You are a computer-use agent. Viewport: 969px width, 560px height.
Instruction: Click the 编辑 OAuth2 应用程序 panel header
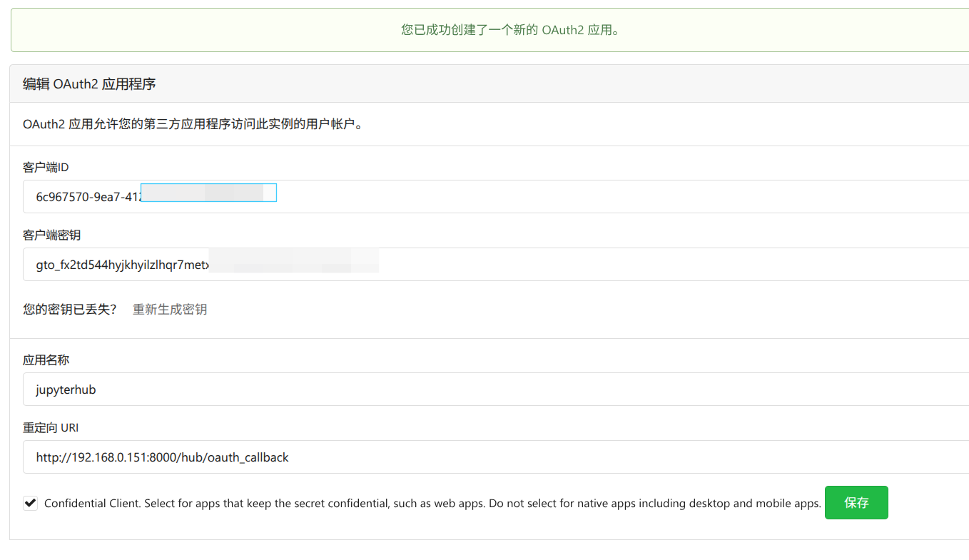pyautogui.click(x=89, y=84)
